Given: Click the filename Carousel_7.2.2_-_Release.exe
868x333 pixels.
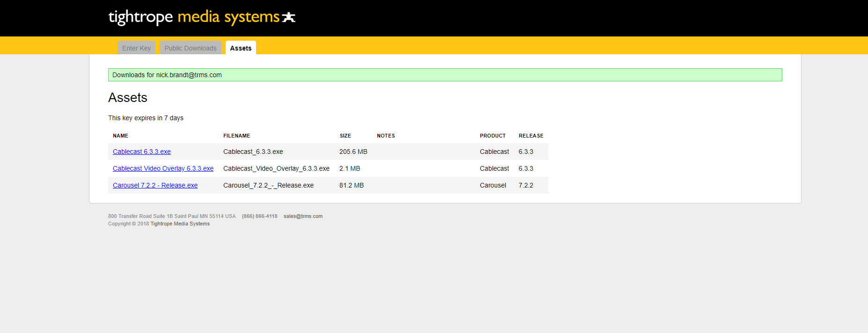Looking at the screenshot, I should (268, 185).
